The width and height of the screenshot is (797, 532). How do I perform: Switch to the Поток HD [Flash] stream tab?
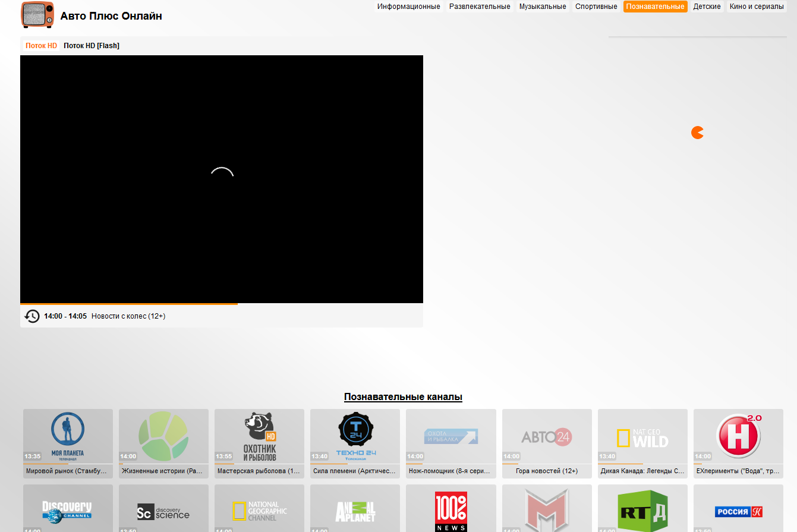[x=92, y=45]
